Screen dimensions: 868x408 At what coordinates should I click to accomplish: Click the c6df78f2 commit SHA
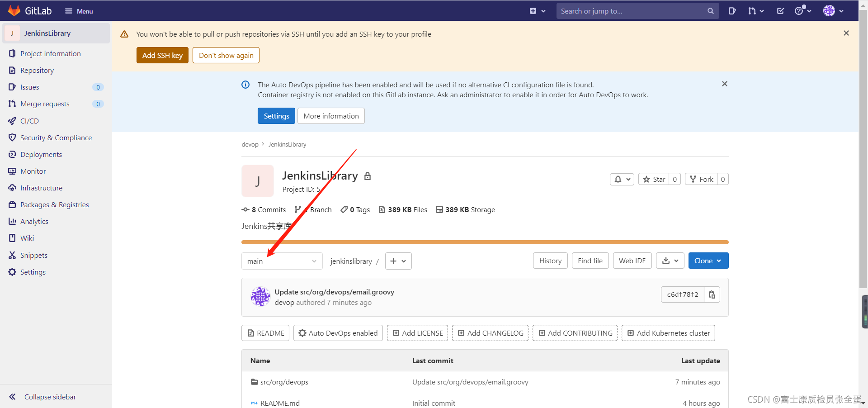pos(683,294)
